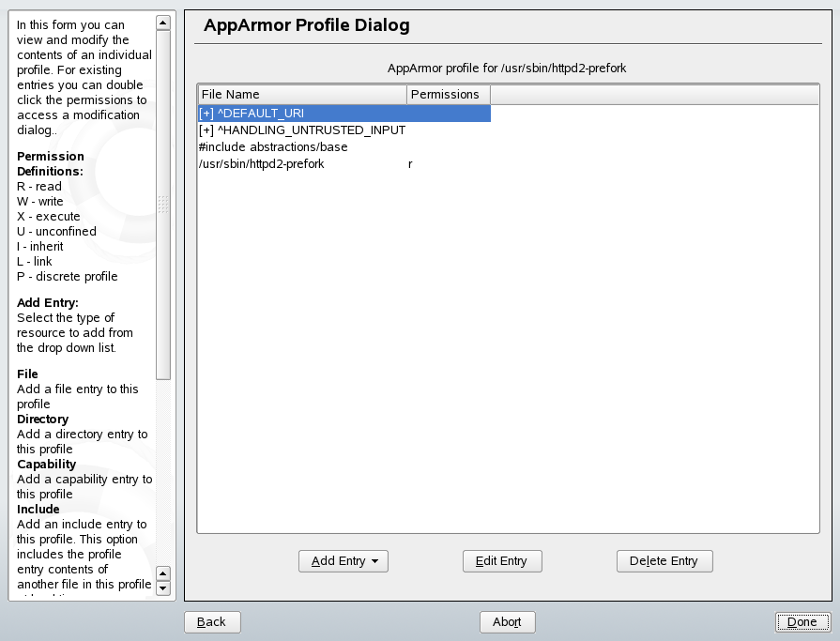
Task: Click the Permissions column header
Action: coord(447,94)
